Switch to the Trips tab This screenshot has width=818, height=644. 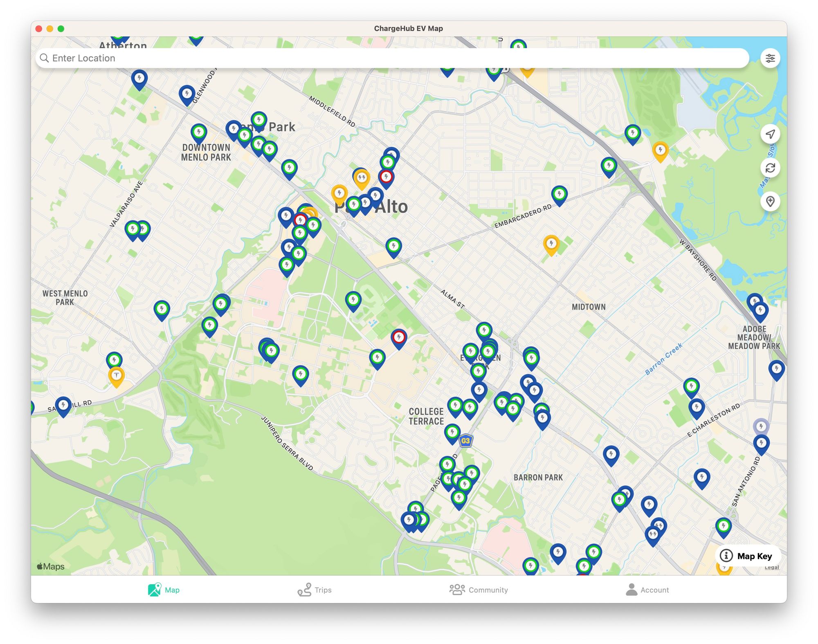[315, 590]
